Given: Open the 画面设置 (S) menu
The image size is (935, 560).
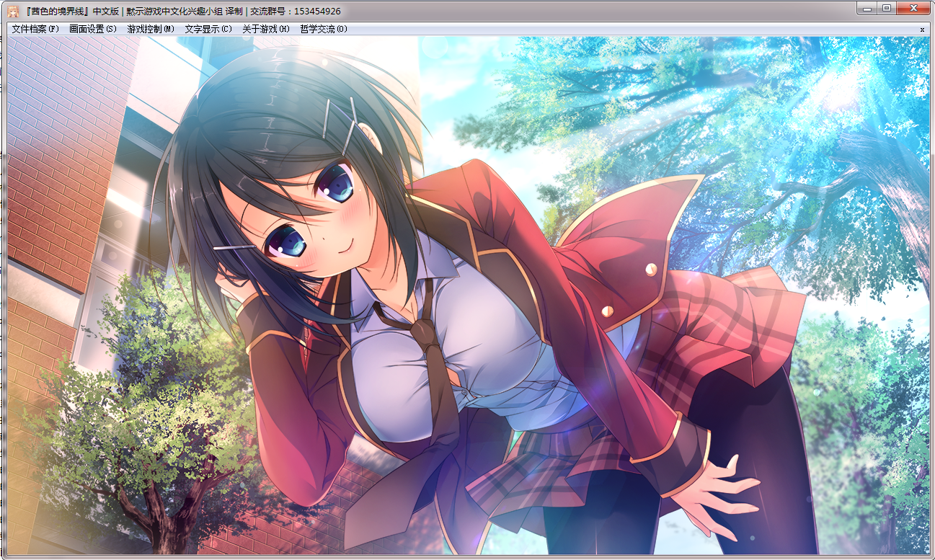Looking at the screenshot, I should pyautogui.click(x=92, y=30).
